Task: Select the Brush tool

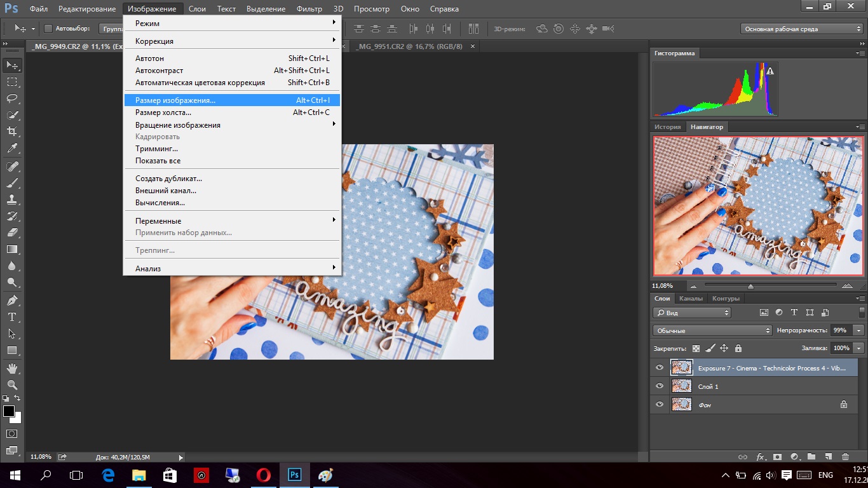Action: (x=12, y=183)
